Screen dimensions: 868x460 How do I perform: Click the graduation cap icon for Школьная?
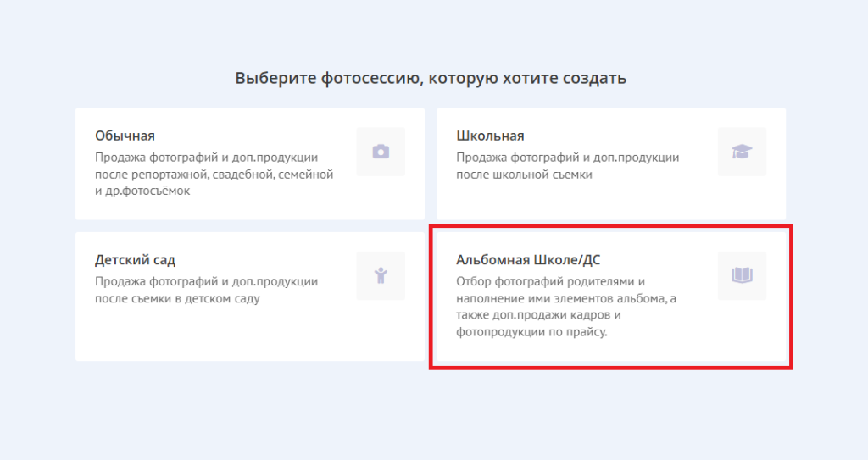point(742,152)
